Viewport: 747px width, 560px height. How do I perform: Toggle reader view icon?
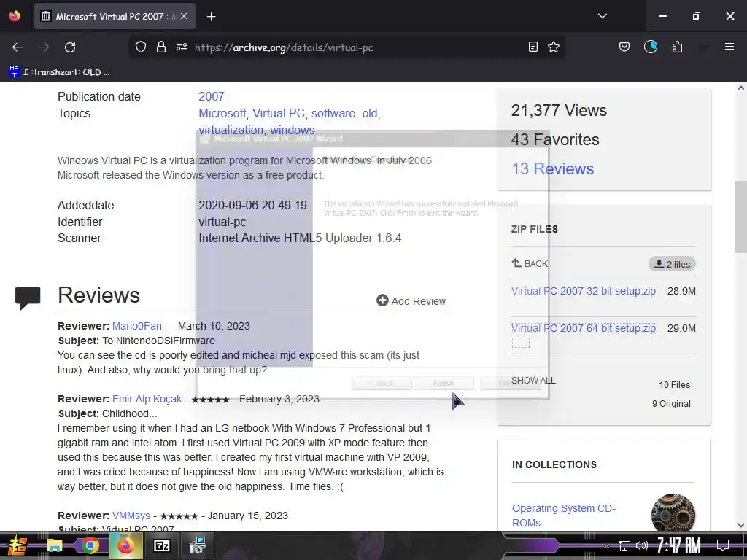tap(533, 47)
